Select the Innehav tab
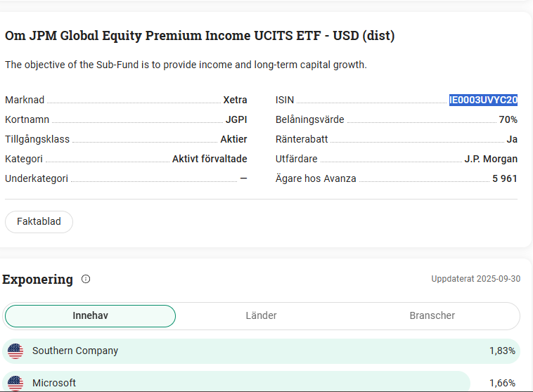This screenshot has height=392, width=533. tap(90, 316)
